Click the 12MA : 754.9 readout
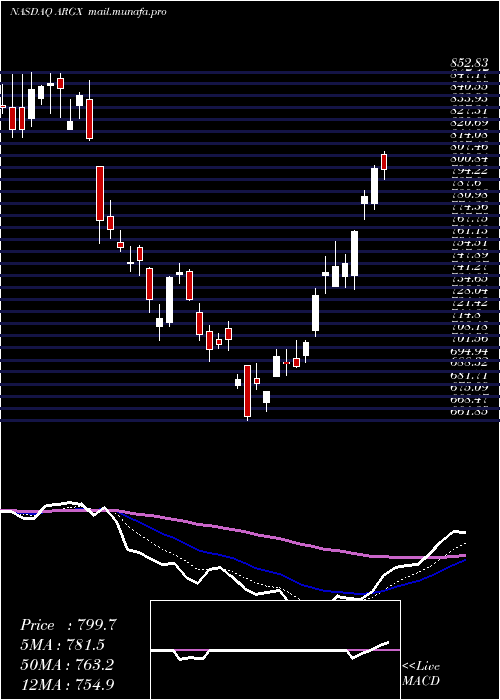The width and height of the screenshot is (500, 700). click(67, 684)
